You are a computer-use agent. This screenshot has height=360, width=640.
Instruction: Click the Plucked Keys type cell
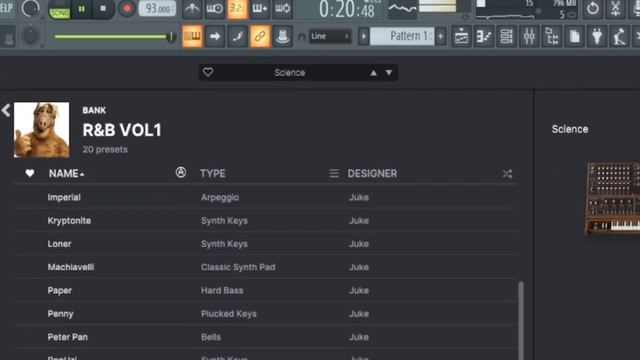229,313
